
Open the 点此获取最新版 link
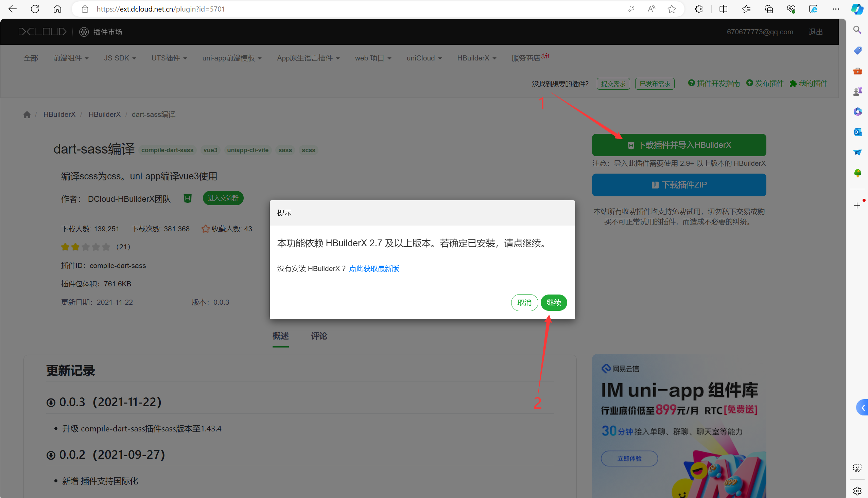click(x=374, y=269)
